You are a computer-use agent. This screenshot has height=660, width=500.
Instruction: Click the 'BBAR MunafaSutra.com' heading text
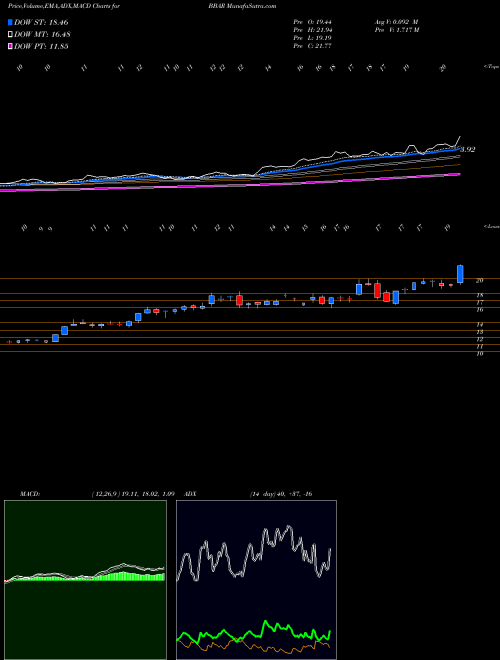(x=242, y=6)
